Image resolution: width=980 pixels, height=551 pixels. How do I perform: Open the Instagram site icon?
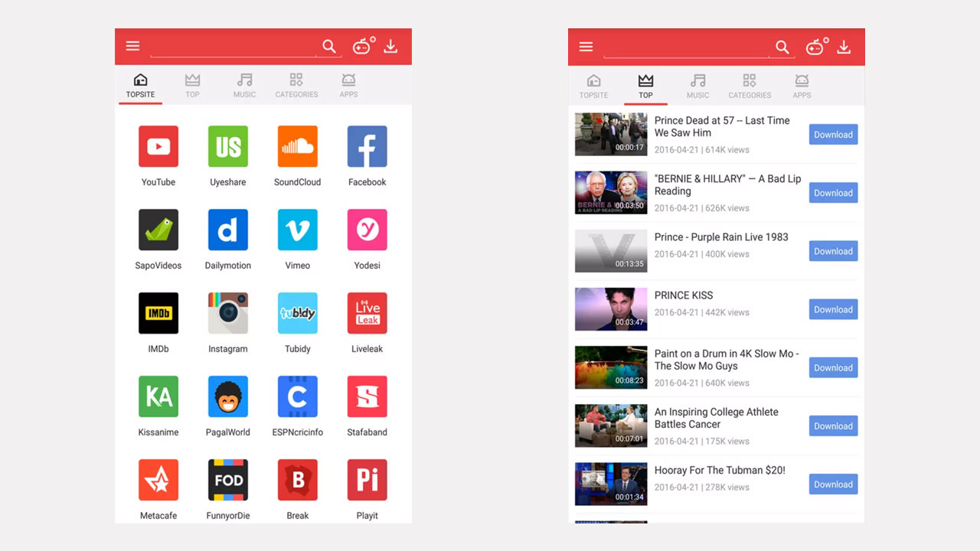(x=228, y=313)
